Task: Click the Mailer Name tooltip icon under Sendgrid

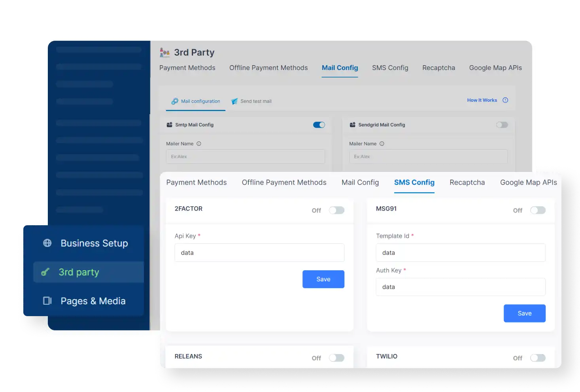Action: tap(382, 143)
